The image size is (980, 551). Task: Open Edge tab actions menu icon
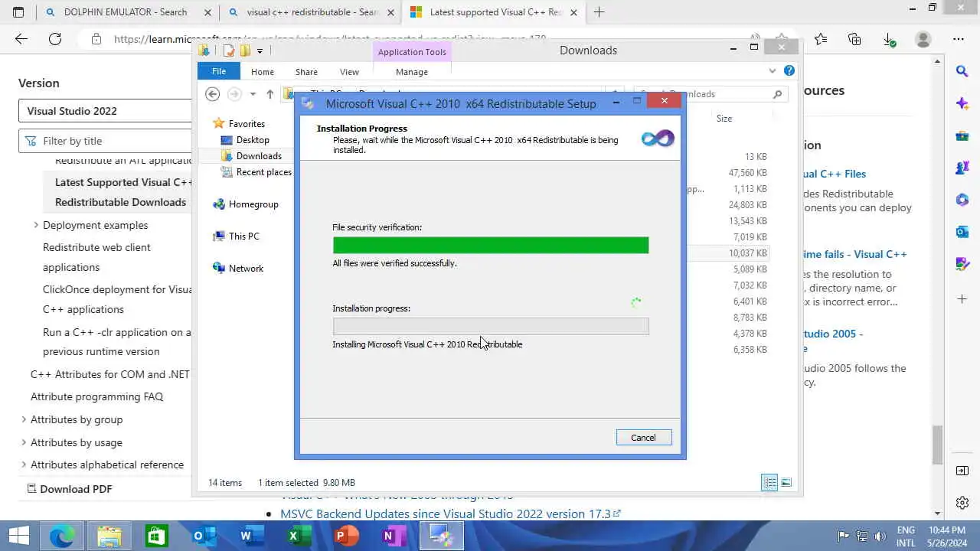click(18, 12)
